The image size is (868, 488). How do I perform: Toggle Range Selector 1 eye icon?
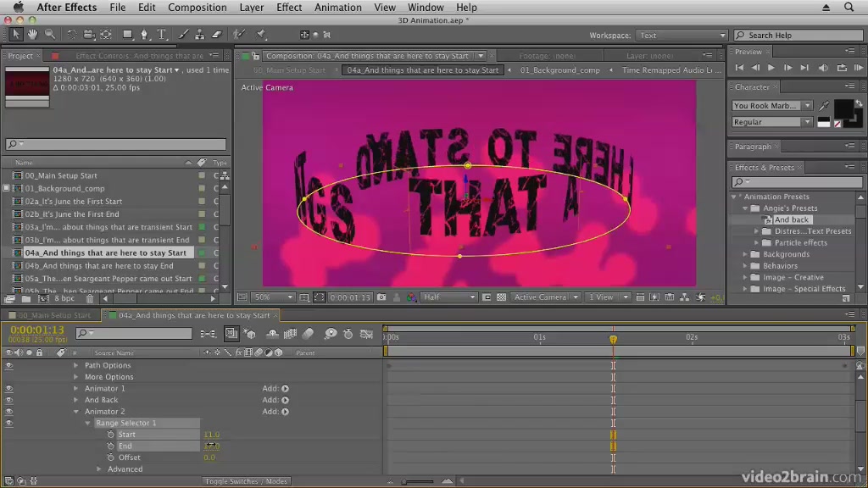pos(8,424)
